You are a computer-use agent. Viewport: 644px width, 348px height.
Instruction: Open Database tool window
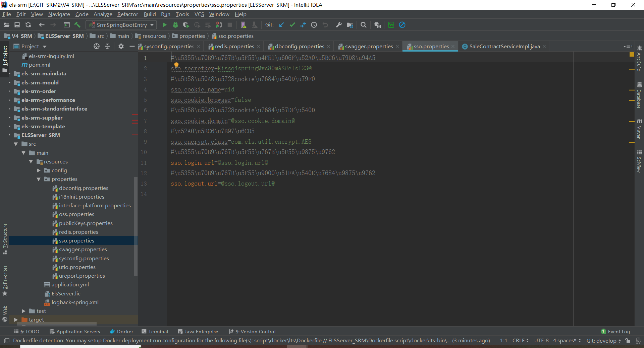(x=639, y=95)
